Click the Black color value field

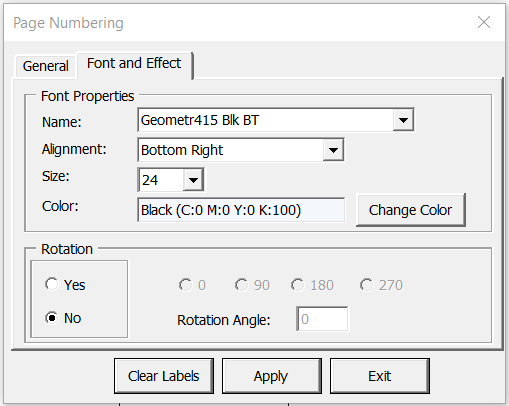click(241, 210)
